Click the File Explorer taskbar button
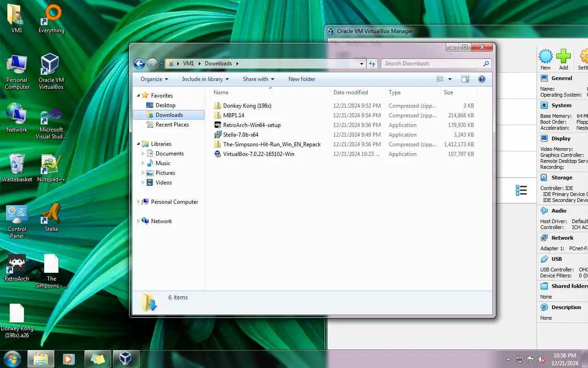 (41, 359)
